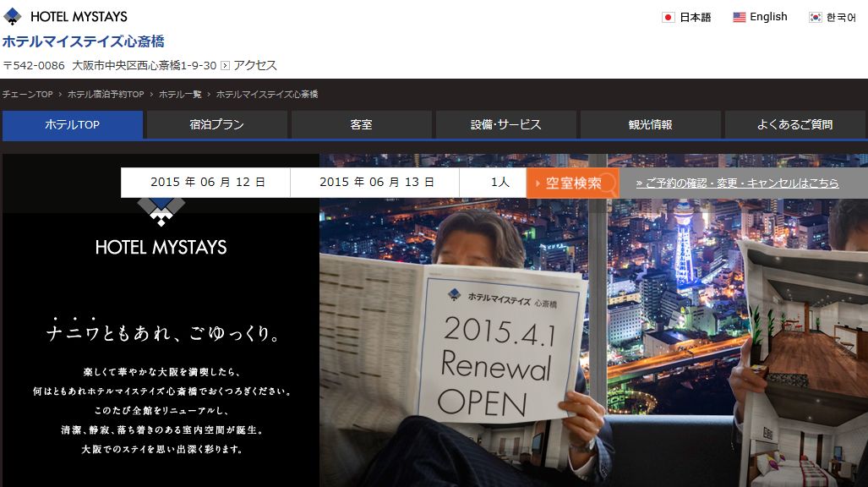Switch language to 日本語
This screenshot has width=868, height=487.
point(696,17)
